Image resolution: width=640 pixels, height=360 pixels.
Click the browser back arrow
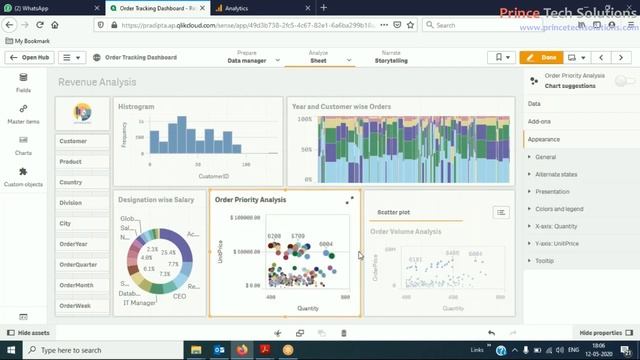9,25
